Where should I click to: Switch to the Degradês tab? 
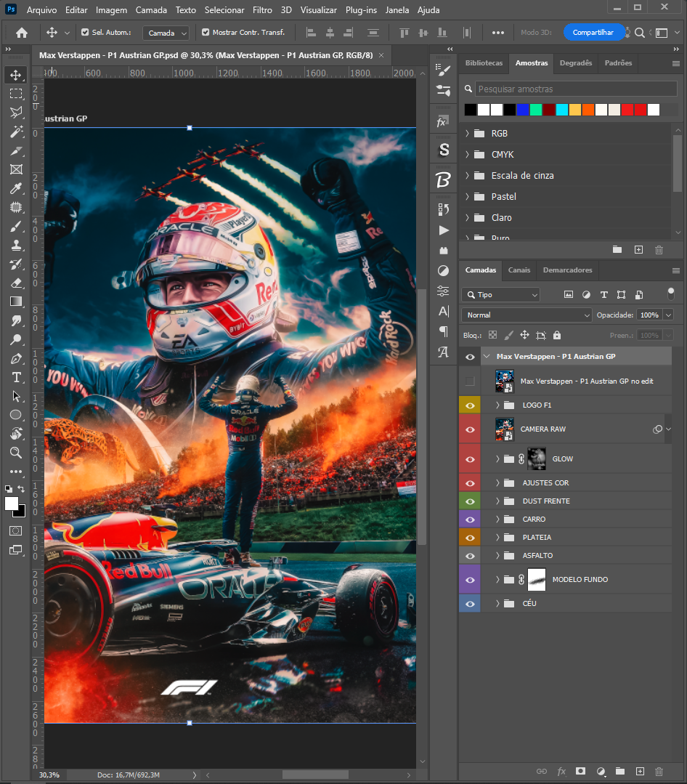click(576, 63)
